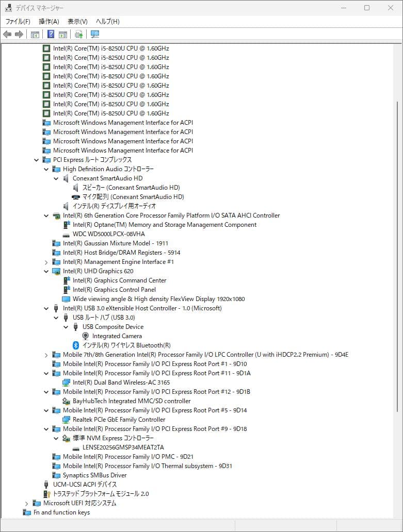Expand the Microsoft UEFI 対応システム node
403x532 pixels.
[x=27, y=503]
